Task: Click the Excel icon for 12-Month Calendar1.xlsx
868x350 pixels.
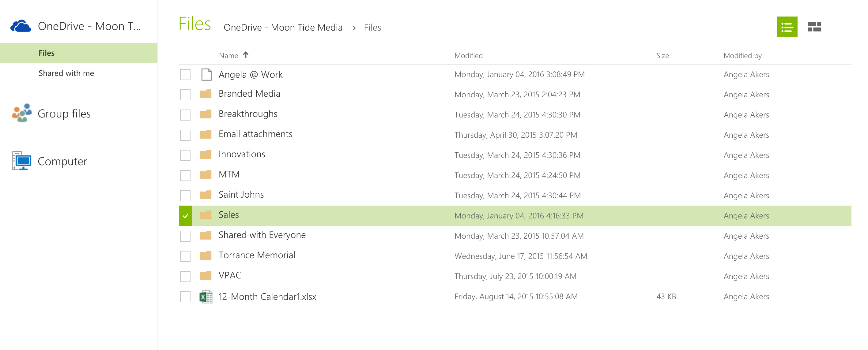Action: 206,296
